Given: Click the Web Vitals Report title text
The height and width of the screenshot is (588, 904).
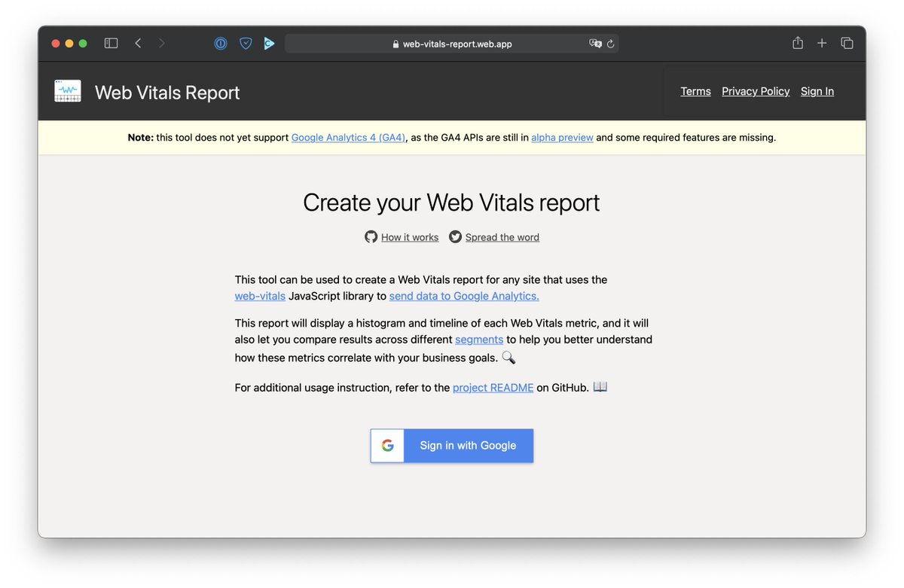Looking at the screenshot, I should [167, 93].
